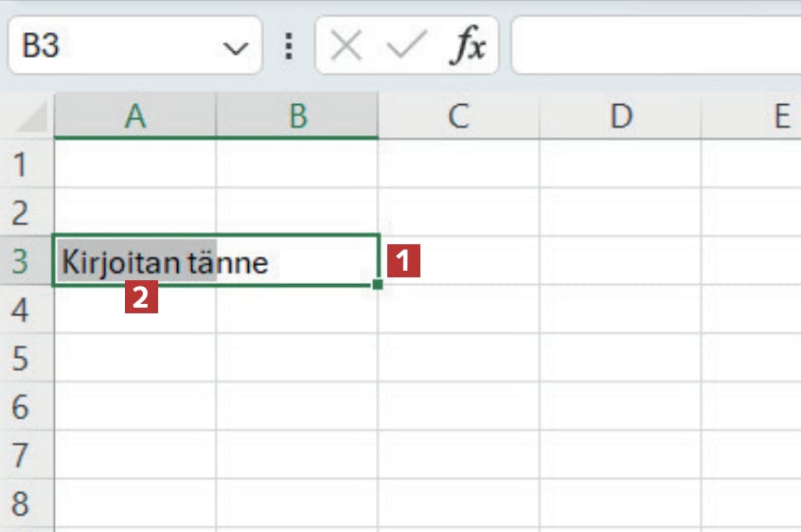Select row 3 header
The height and width of the screenshot is (532, 801).
[x=20, y=261]
